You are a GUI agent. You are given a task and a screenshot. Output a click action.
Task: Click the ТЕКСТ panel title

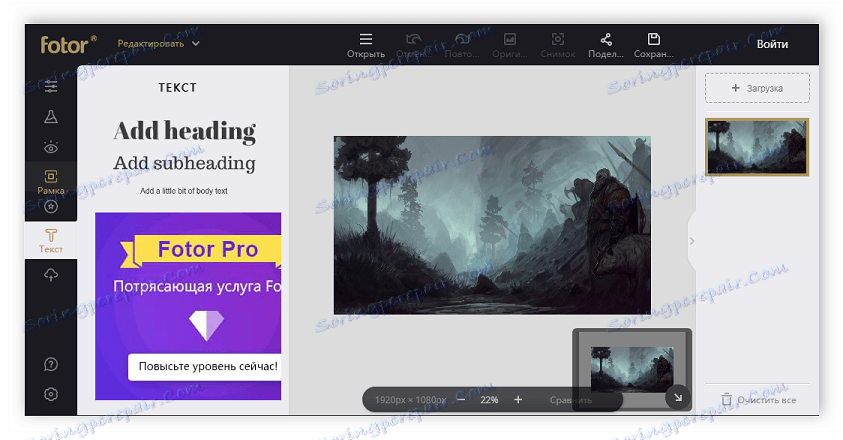177,88
